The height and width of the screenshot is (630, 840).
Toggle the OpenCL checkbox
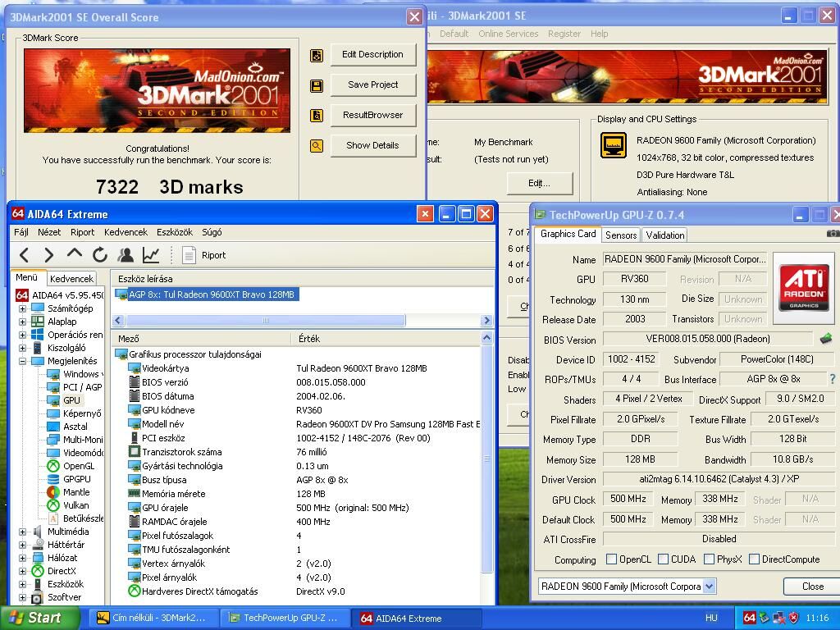click(x=611, y=559)
